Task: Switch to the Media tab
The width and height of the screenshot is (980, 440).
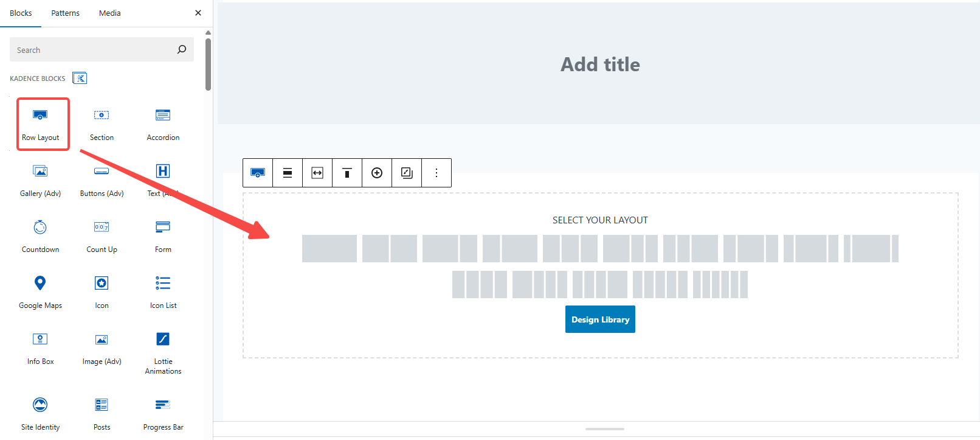Action: pos(109,13)
